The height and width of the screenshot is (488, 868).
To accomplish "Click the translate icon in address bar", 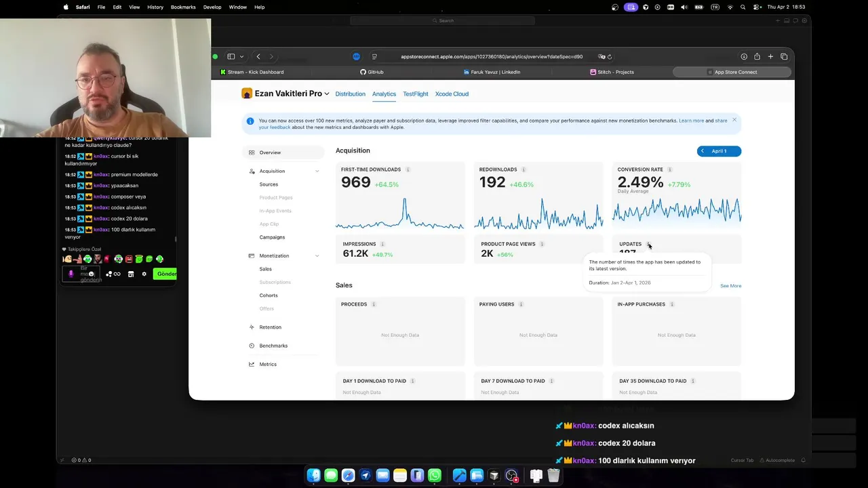I will click(x=601, y=57).
